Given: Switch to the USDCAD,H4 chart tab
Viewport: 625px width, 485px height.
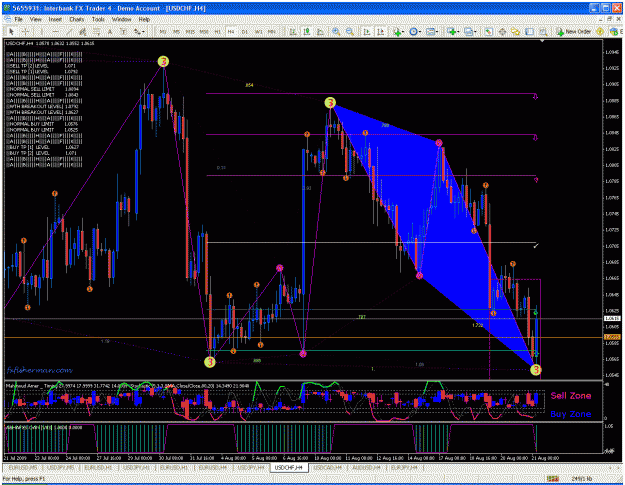Looking at the screenshot, I should click(327, 467).
